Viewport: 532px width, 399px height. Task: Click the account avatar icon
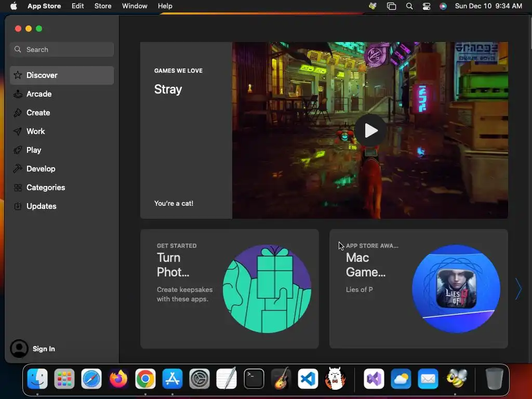click(19, 349)
